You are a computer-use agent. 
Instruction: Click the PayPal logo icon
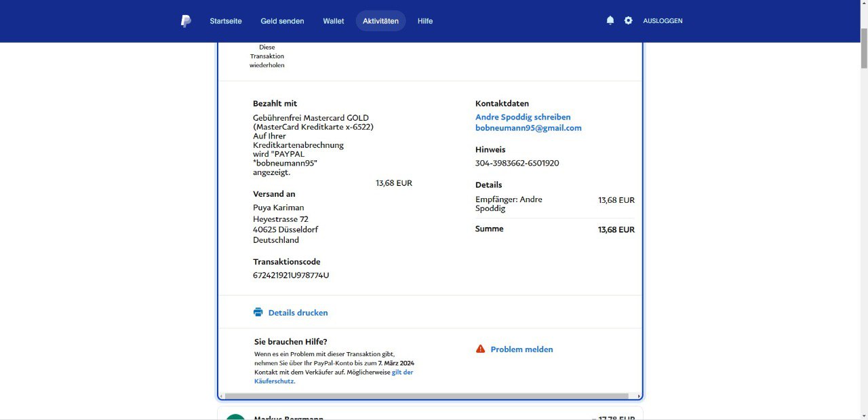[x=186, y=21]
